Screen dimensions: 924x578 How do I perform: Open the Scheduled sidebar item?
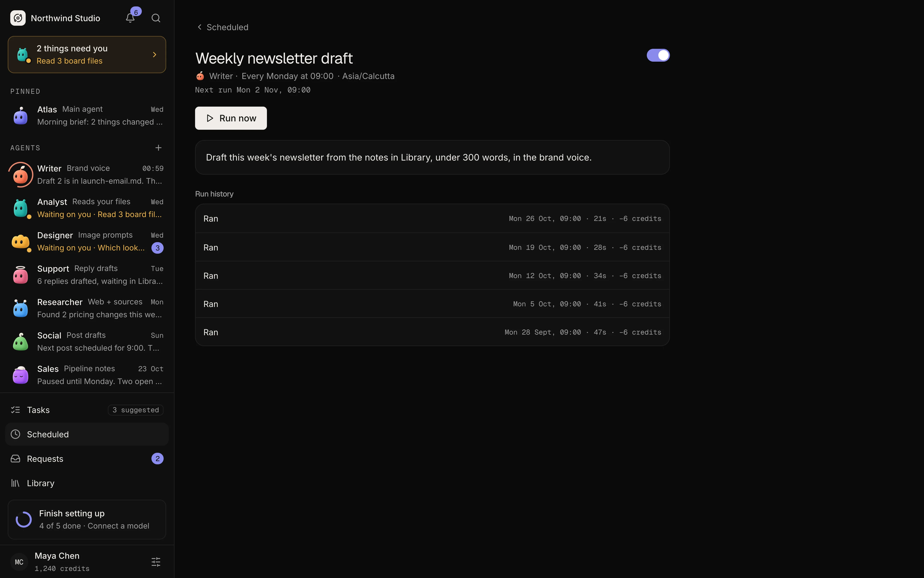87,434
